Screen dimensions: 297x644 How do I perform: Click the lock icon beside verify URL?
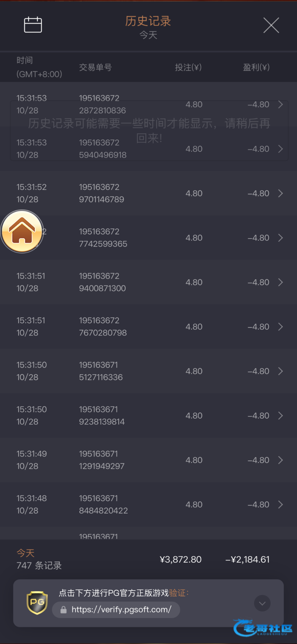point(63,610)
